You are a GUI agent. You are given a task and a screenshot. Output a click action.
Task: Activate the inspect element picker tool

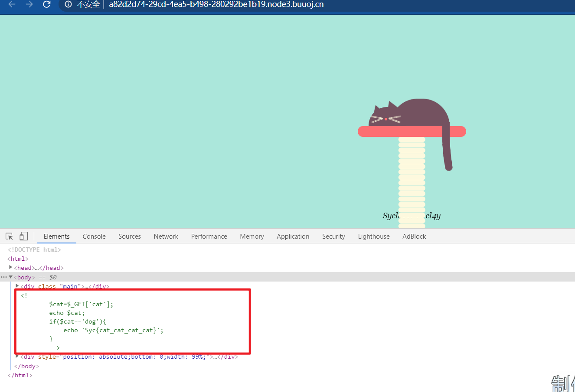pos(9,236)
